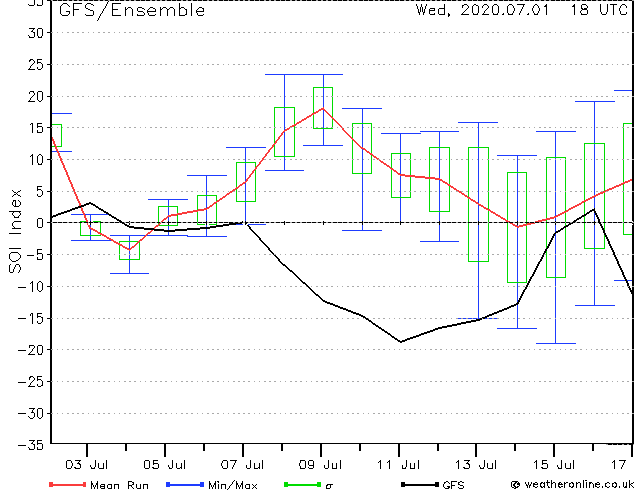
Task: Click the GFS peak near 16 Jul
Action: click(x=594, y=209)
